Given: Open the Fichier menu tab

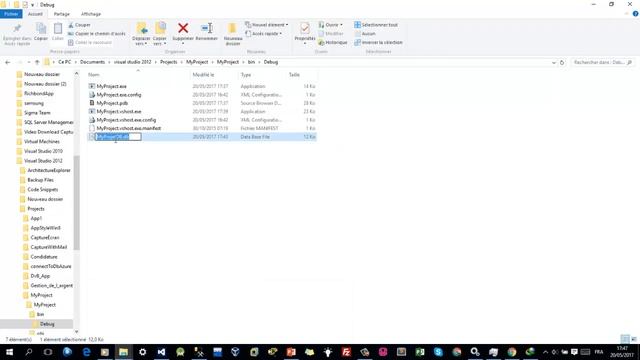Looking at the screenshot, I should (x=11, y=14).
